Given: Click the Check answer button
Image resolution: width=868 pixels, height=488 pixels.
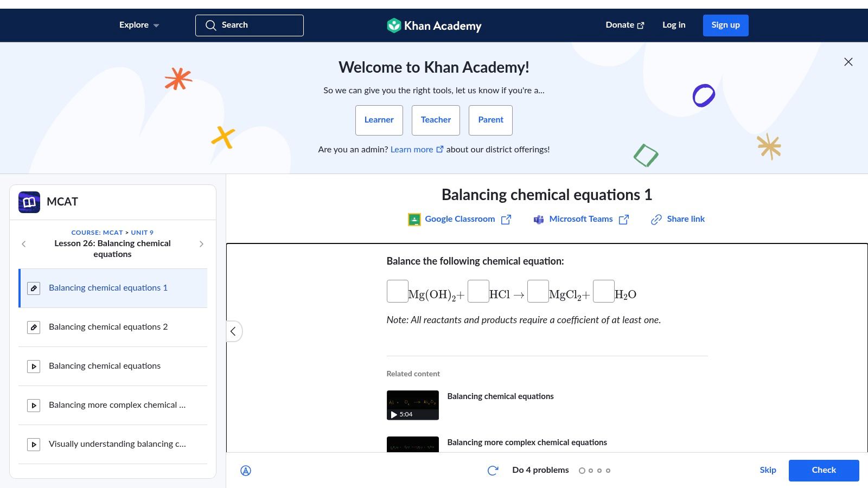Looking at the screenshot, I should pyautogui.click(x=824, y=471).
